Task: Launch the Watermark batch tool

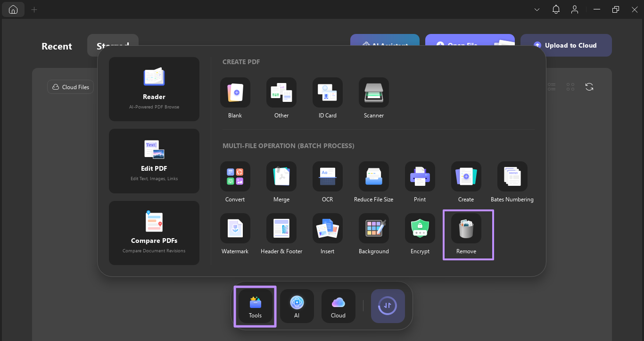Action: pyautogui.click(x=235, y=234)
